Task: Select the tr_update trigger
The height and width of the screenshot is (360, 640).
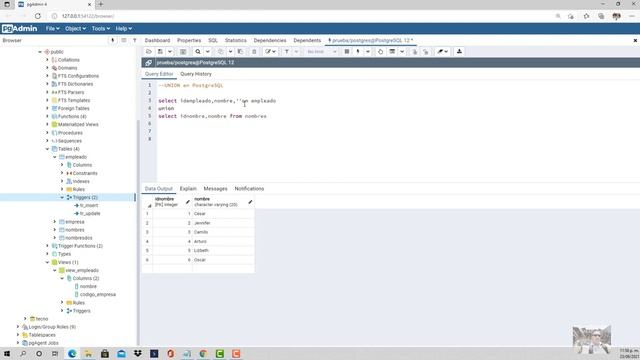Action: coord(90,213)
